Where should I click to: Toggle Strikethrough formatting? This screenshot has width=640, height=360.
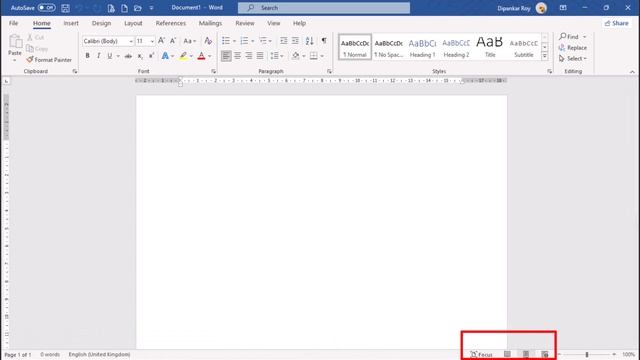(x=128, y=56)
